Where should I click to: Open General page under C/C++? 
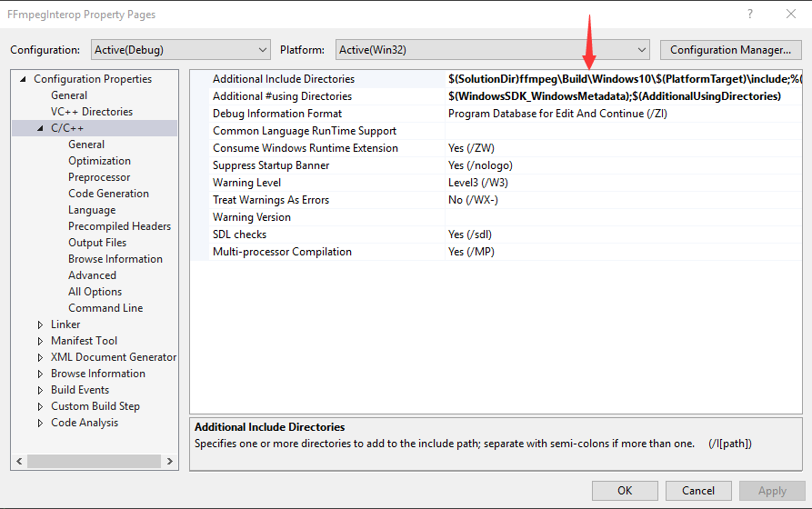click(x=86, y=145)
